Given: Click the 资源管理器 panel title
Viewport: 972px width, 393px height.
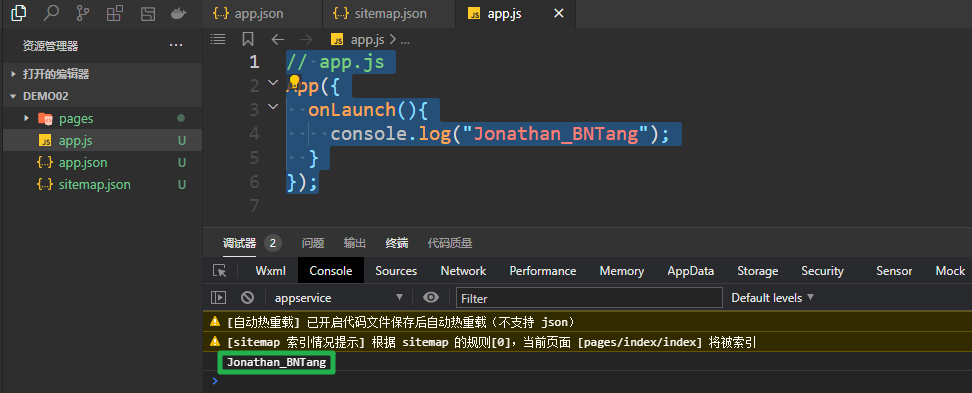Looking at the screenshot, I should tap(50, 45).
